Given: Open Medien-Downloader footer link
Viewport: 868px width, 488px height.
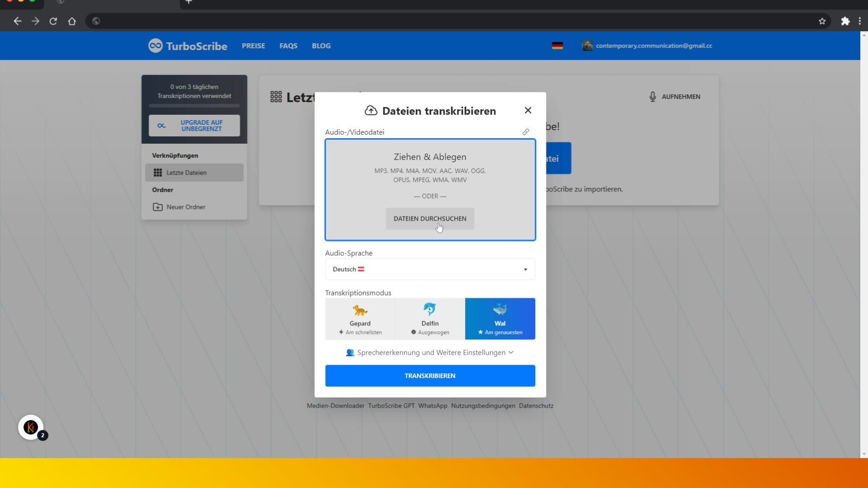Looking at the screenshot, I should click(335, 406).
